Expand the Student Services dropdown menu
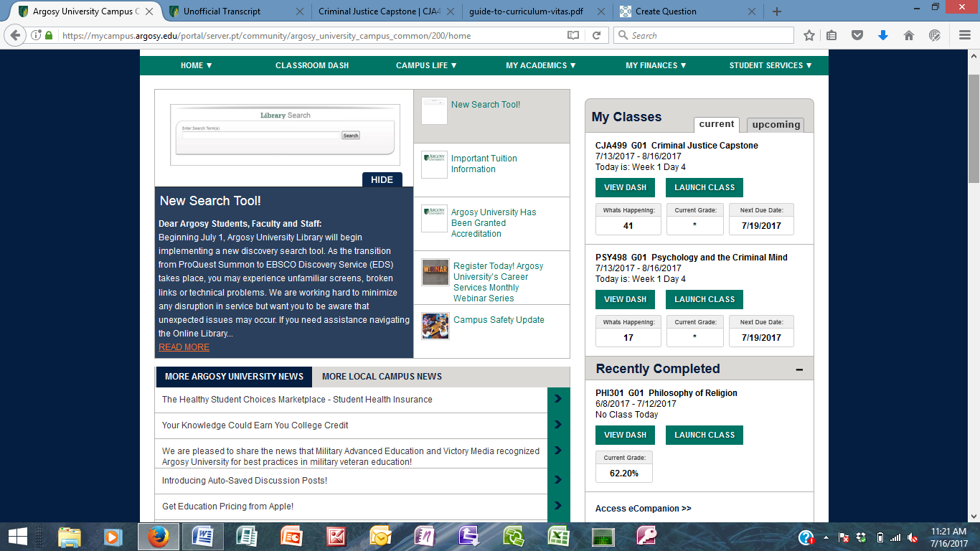Image resolution: width=980 pixels, height=551 pixels. [x=770, y=65]
